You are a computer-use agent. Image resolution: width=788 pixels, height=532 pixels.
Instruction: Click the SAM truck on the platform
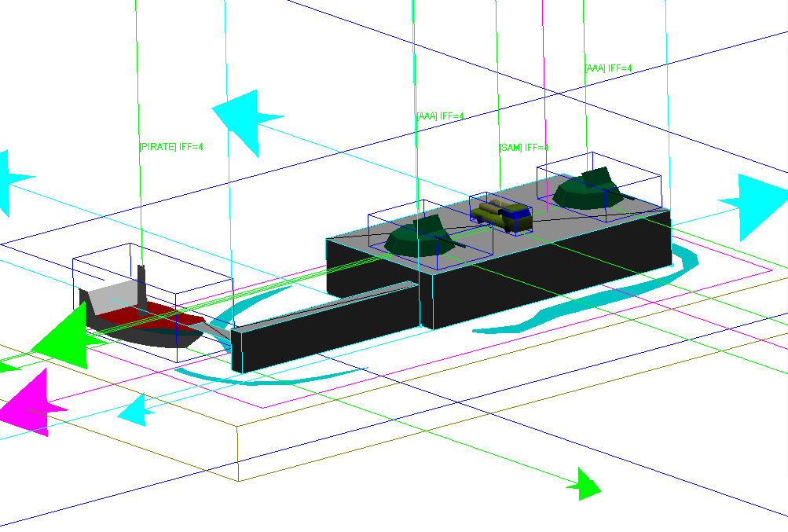click(x=501, y=217)
